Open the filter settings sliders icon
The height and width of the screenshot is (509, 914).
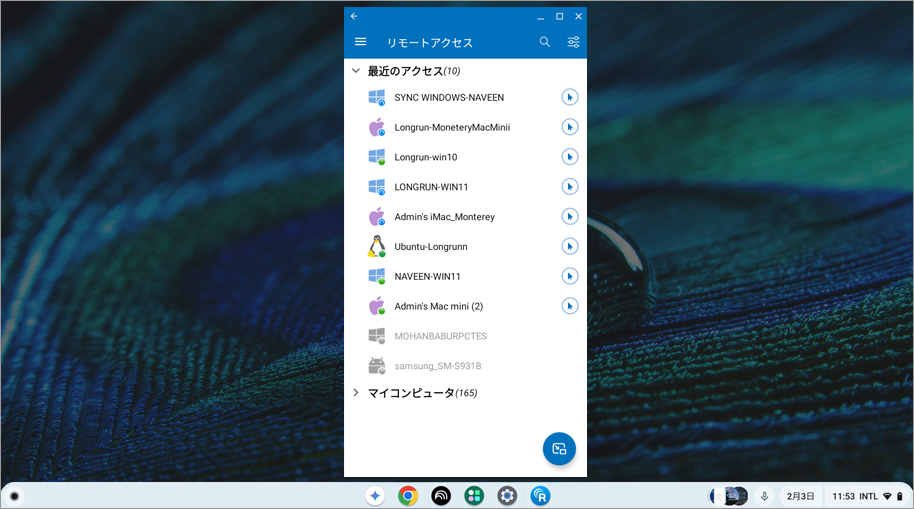click(574, 42)
